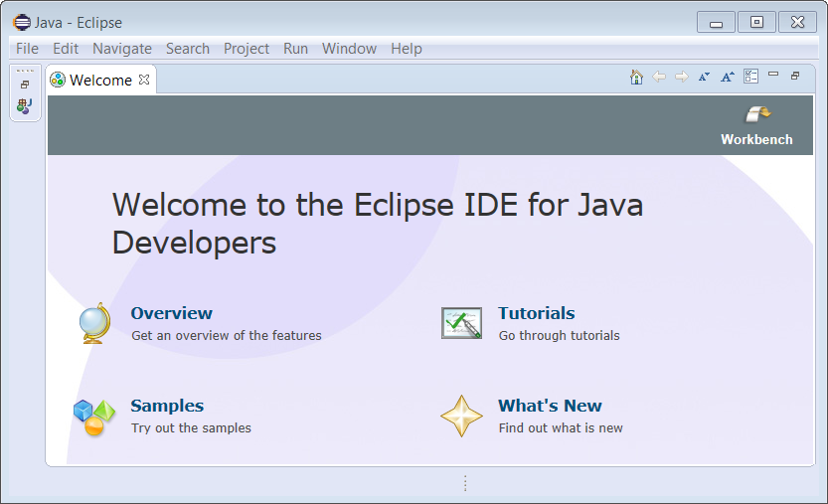Open the Project menu
The width and height of the screenshot is (828, 504).
(x=247, y=49)
